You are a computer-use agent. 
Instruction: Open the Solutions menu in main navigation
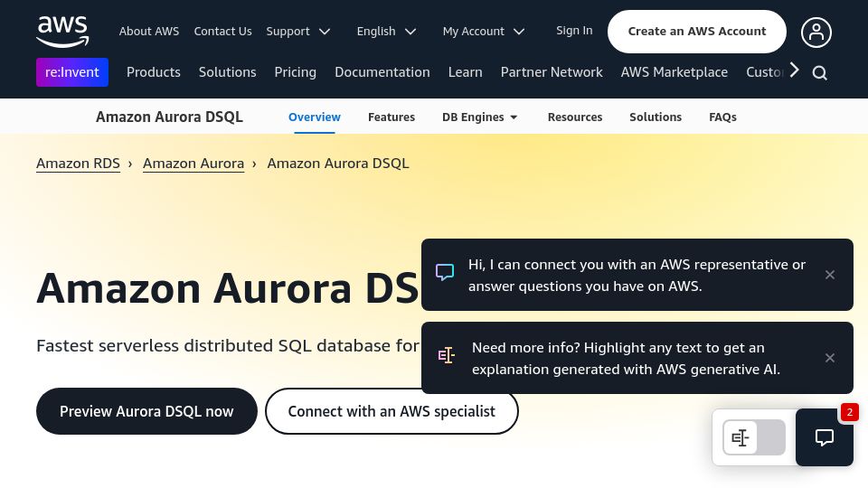(x=228, y=72)
